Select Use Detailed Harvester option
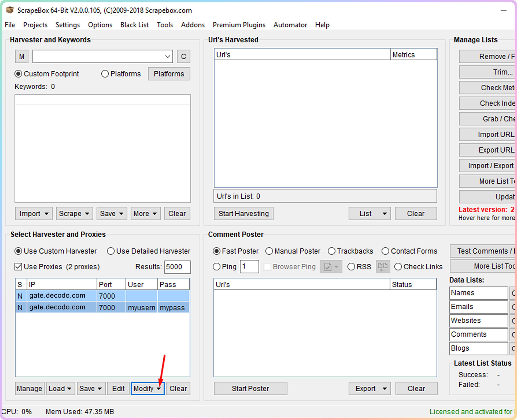 [x=111, y=251]
